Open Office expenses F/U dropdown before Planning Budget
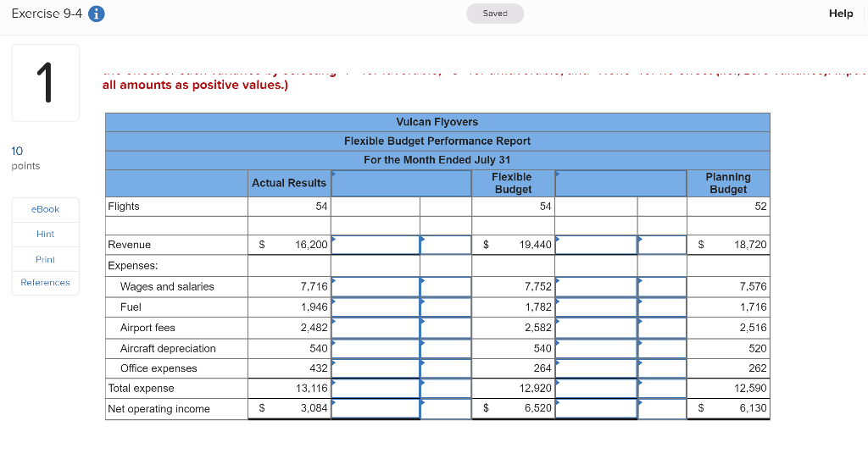This screenshot has width=868, height=470. (x=662, y=368)
